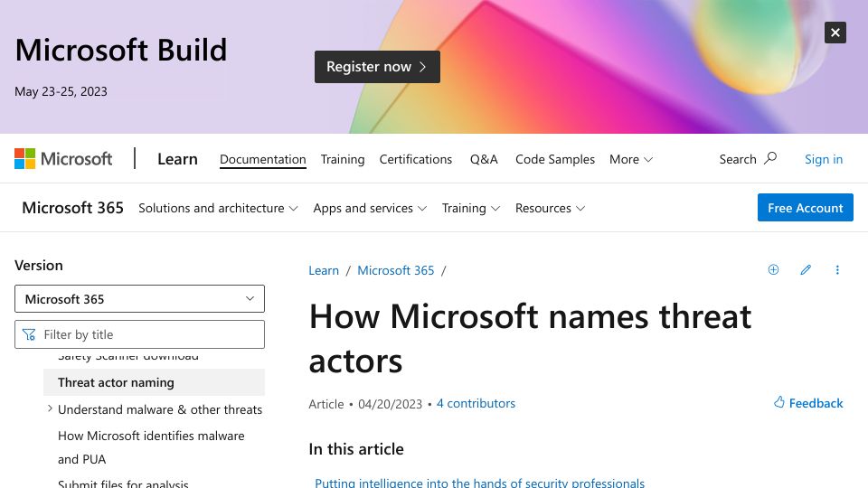Select the Documentation tab

[263, 159]
